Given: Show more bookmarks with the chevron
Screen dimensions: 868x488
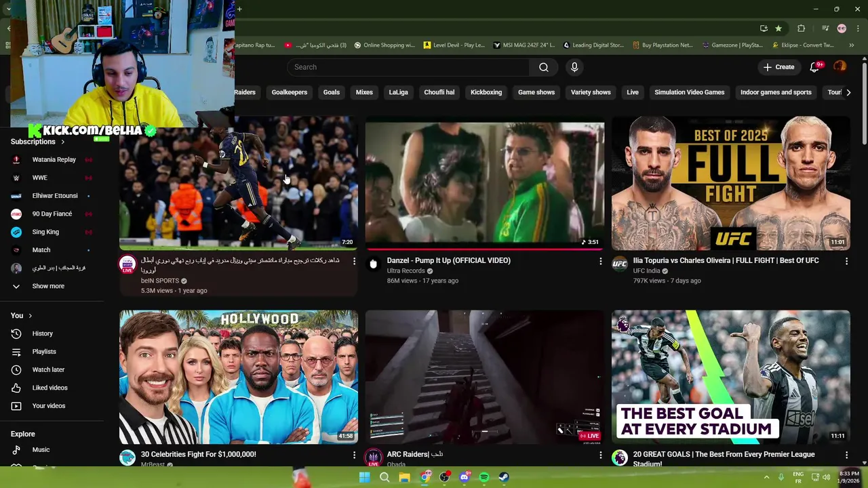Looking at the screenshot, I should click(x=852, y=45).
